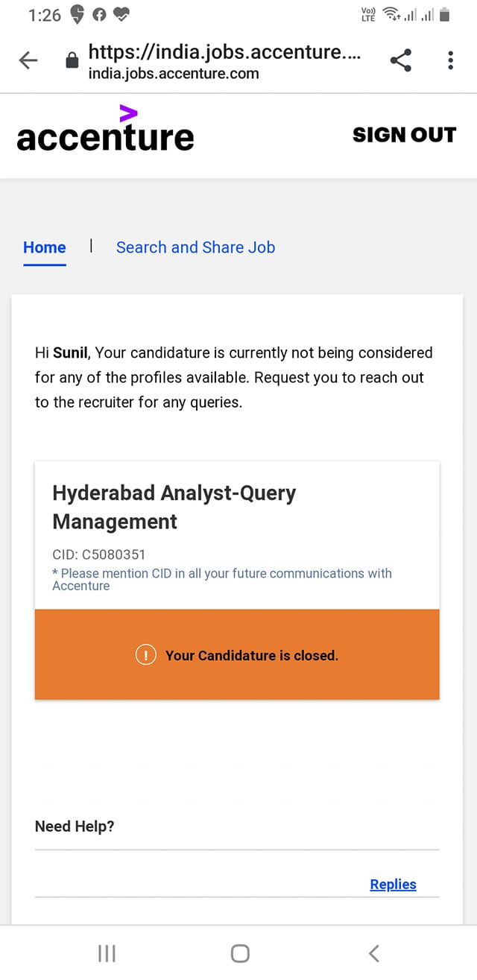This screenshot has width=477, height=980.
Task: Tap the browser back arrow icon
Action: [x=28, y=60]
